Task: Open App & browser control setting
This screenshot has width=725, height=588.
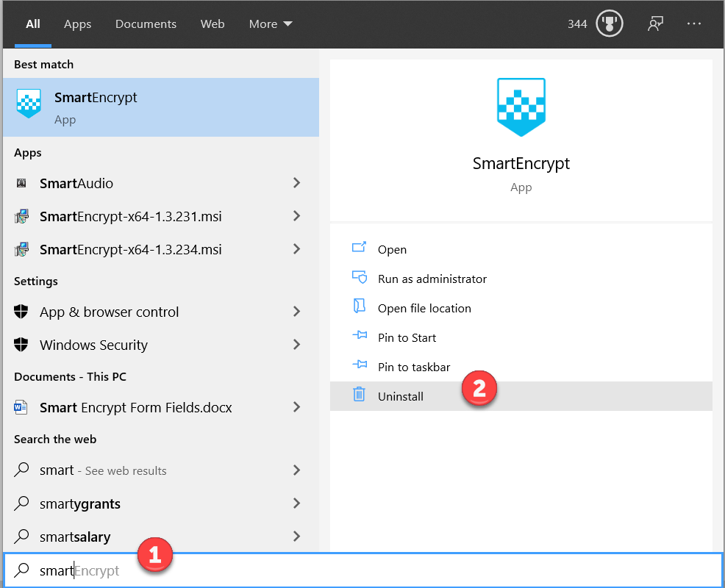Action: [x=161, y=312]
